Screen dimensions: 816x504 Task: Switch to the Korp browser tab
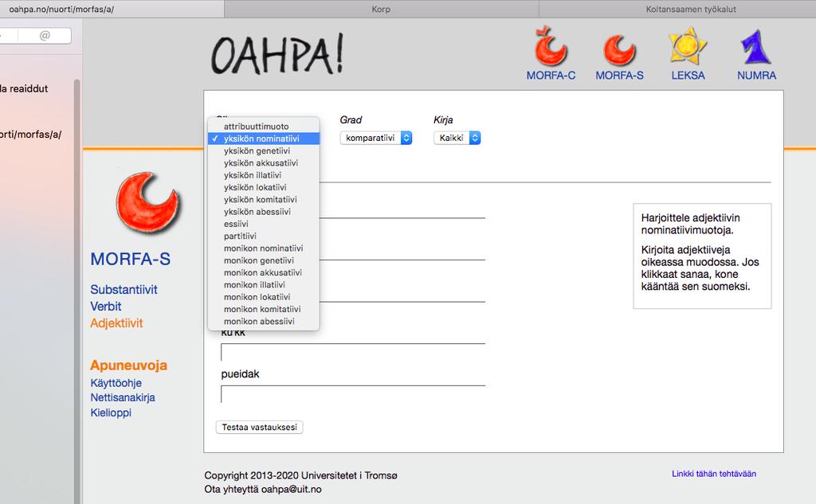381,9
